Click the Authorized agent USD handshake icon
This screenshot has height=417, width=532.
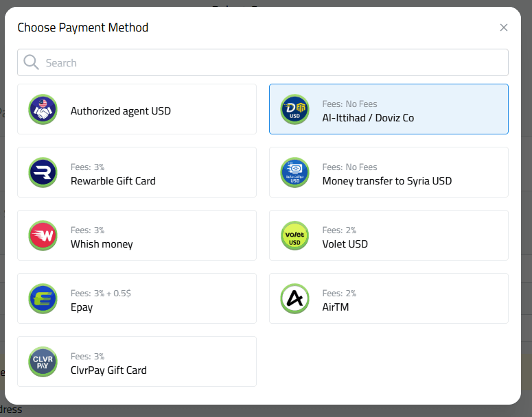tap(43, 109)
